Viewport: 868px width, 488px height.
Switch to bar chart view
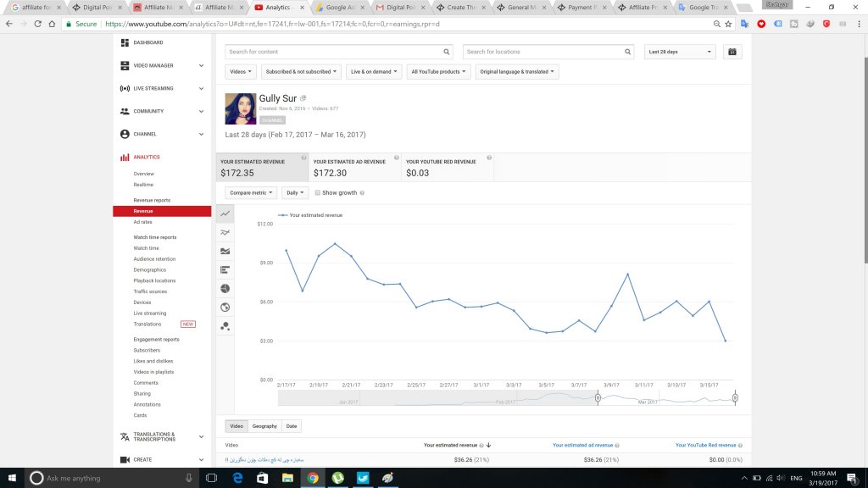pos(225,269)
